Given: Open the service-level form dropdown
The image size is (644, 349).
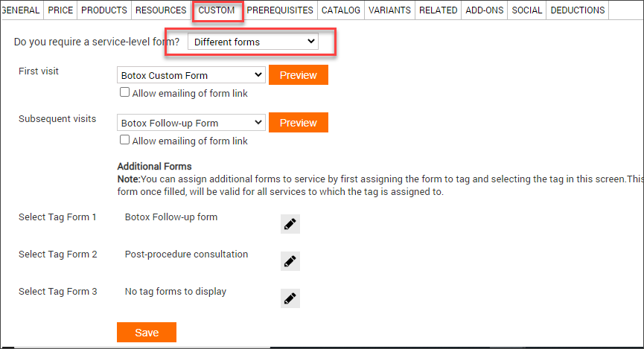Looking at the screenshot, I should pyautogui.click(x=253, y=42).
